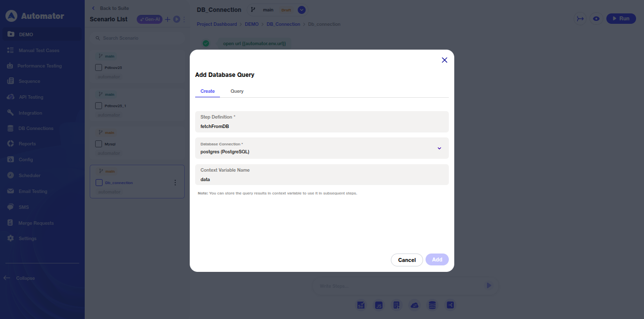Viewport: 644px width, 319px height.
Task: Click the plus icon to add scenario
Action: tap(167, 19)
